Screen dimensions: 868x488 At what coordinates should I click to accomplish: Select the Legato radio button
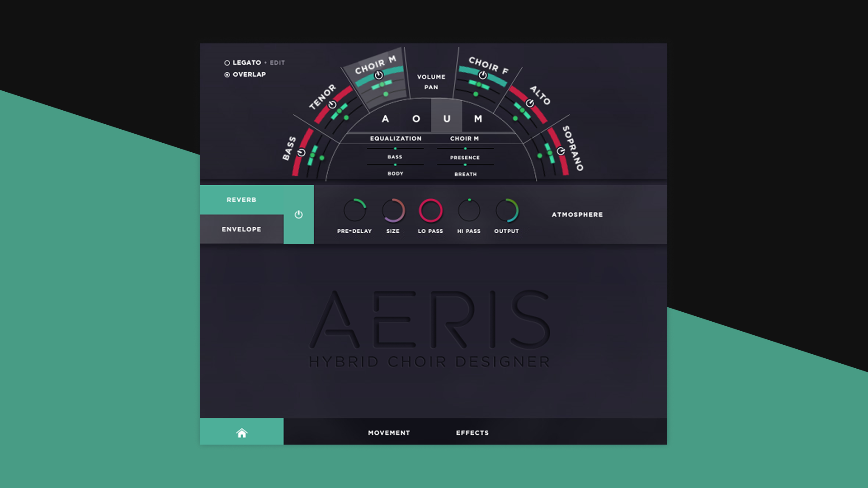pos(227,63)
